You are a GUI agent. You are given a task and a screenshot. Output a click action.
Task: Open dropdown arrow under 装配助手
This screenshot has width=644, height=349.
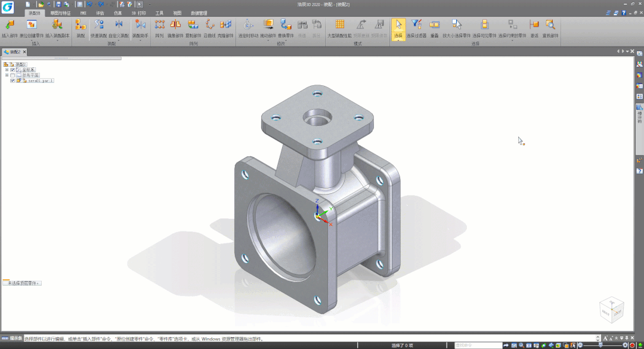140,41
